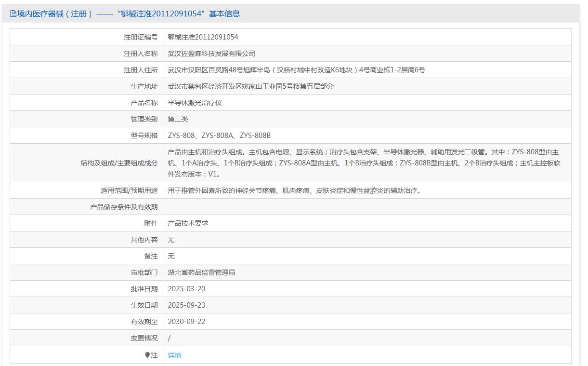This screenshot has height=366, width=588.
Task: Select the 注册人名称 label cell
Action: click(x=87, y=54)
